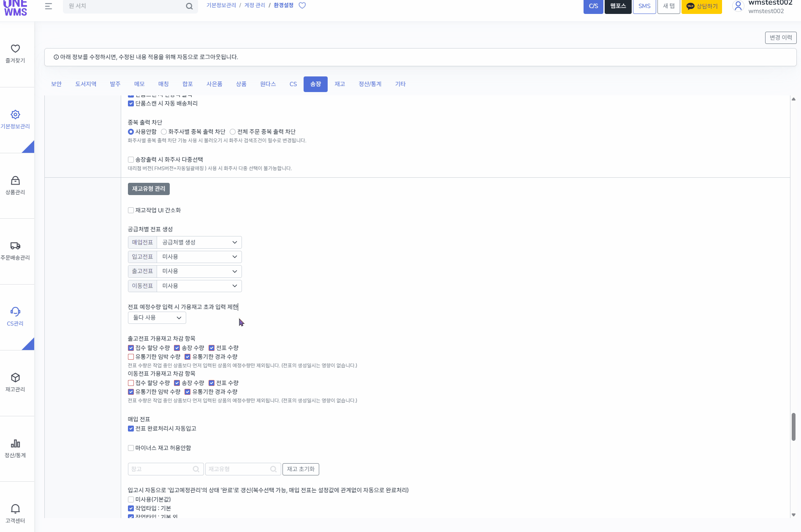The width and height of the screenshot is (801, 532).
Task: Open 출고전표 dropdown
Action: [x=199, y=271]
